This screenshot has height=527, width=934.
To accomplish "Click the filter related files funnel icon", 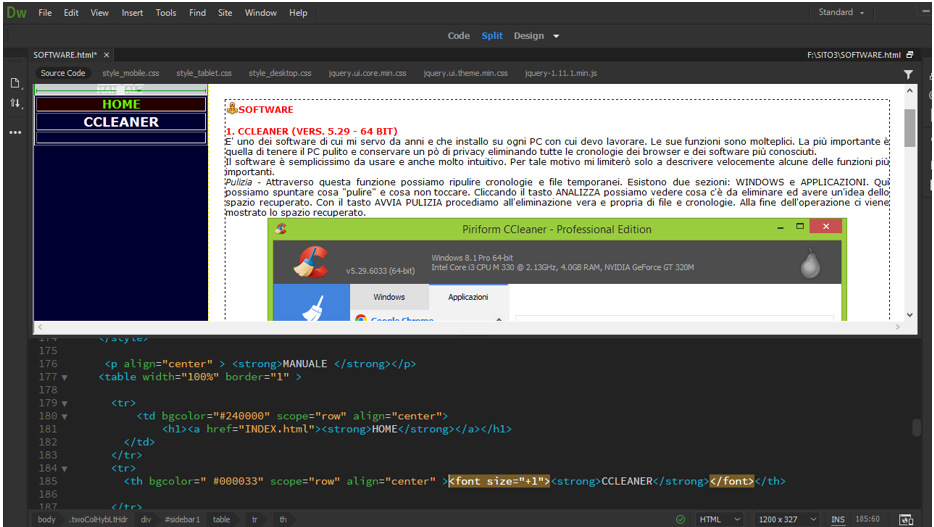I will click(908, 74).
